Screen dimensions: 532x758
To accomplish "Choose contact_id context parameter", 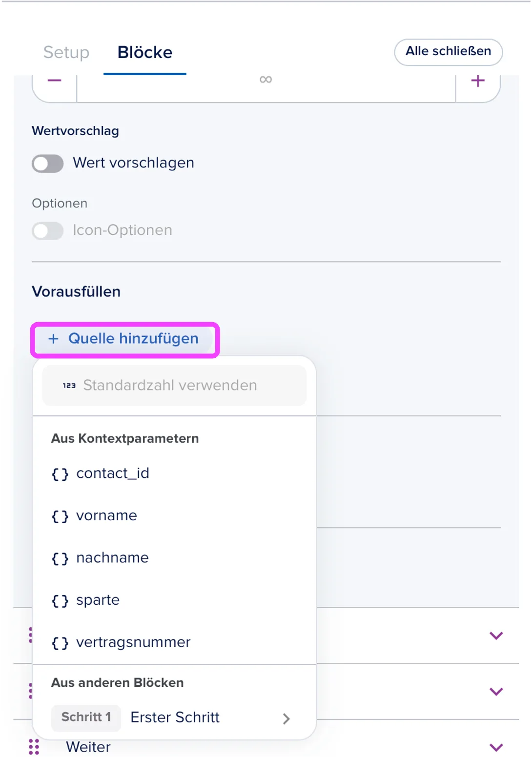I will pyautogui.click(x=174, y=473).
